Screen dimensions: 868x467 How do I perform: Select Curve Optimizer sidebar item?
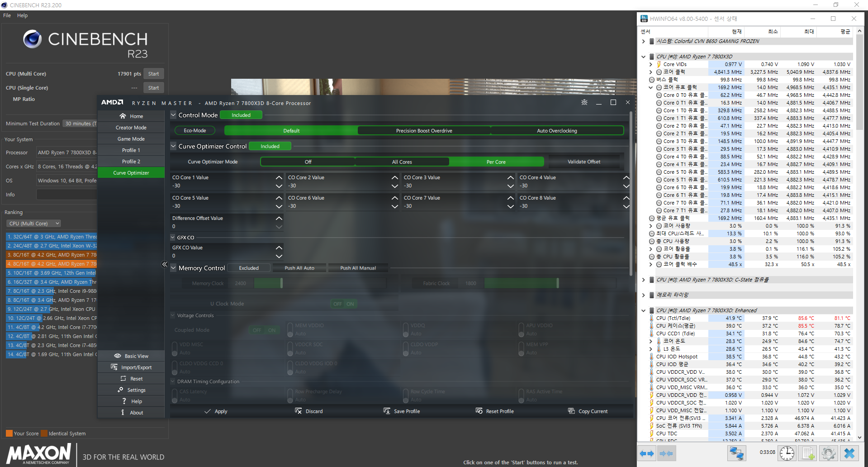coord(131,173)
